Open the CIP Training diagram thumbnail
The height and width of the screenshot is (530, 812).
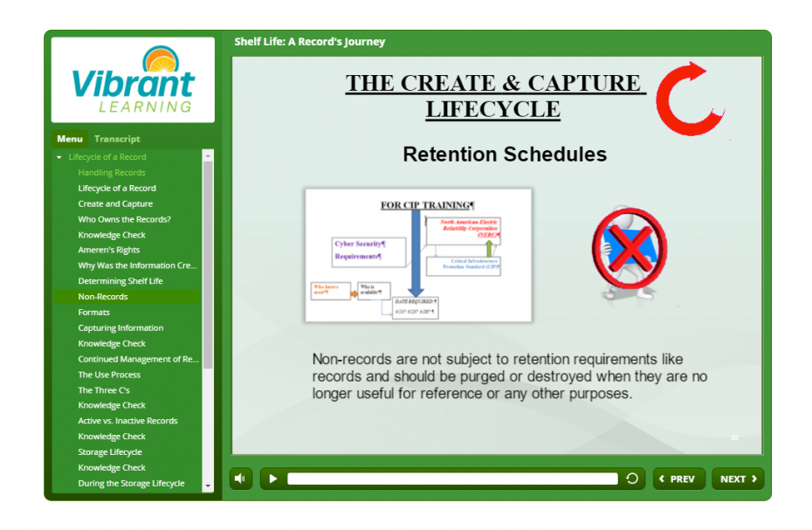418,256
